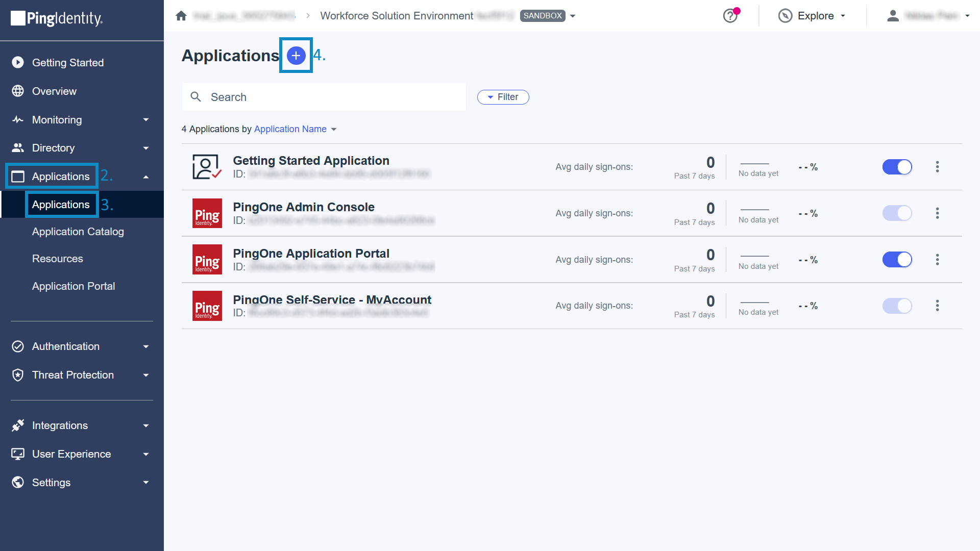Click the Directory people icon
980x551 pixels.
(18, 147)
